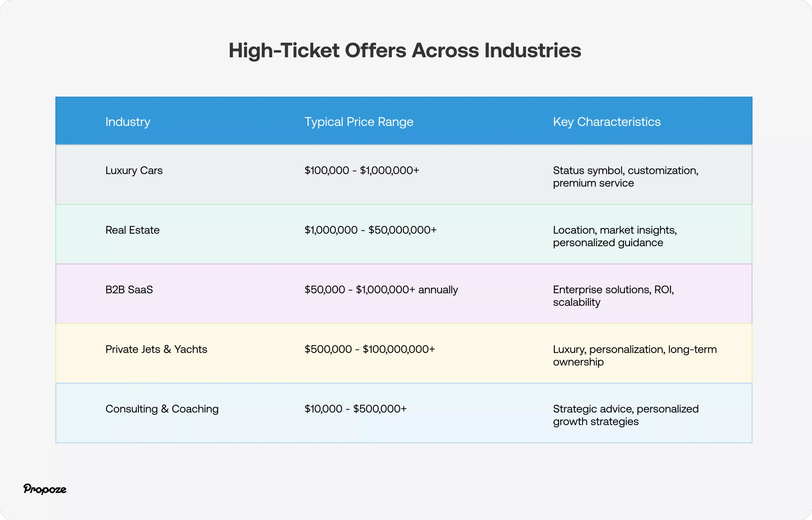Click the '$500,000 - $100,000,000+' price cell
Viewport: 812px width, 520px height.
(x=370, y=349)
